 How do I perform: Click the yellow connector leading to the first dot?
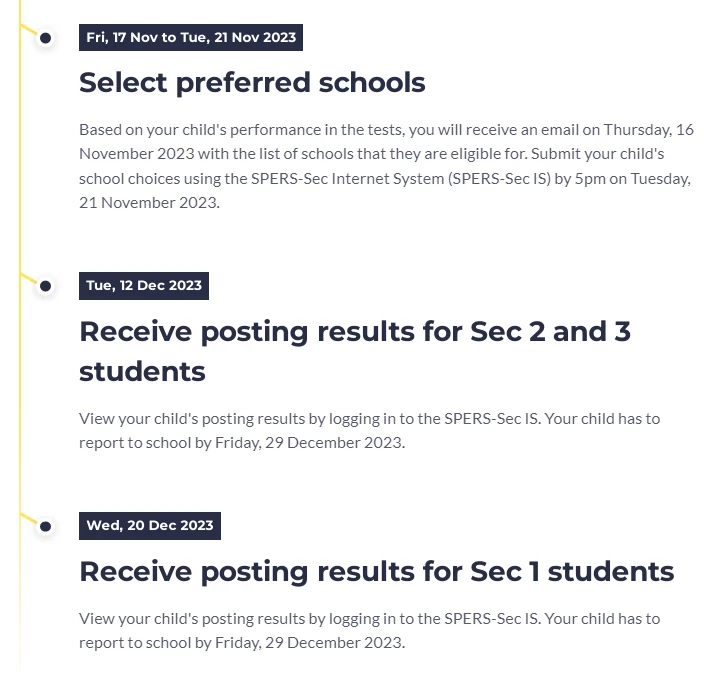pyautogui.click(x=29, y=30)
